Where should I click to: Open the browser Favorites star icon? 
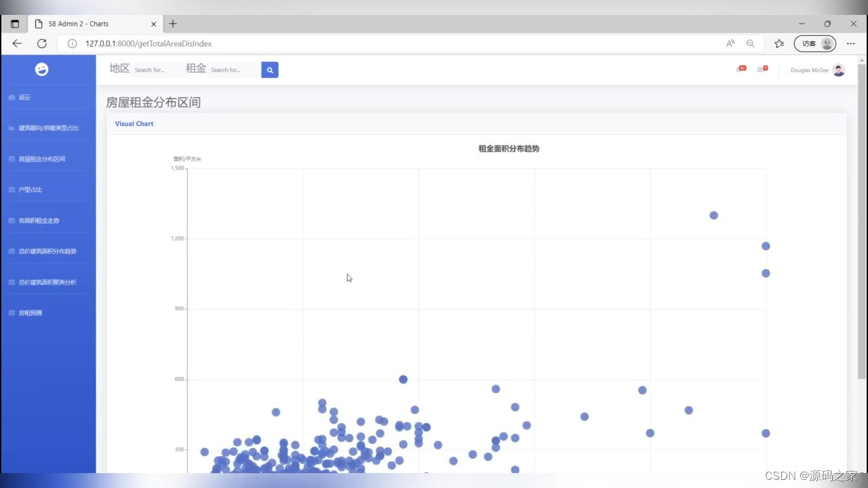(x=779, y=43)
